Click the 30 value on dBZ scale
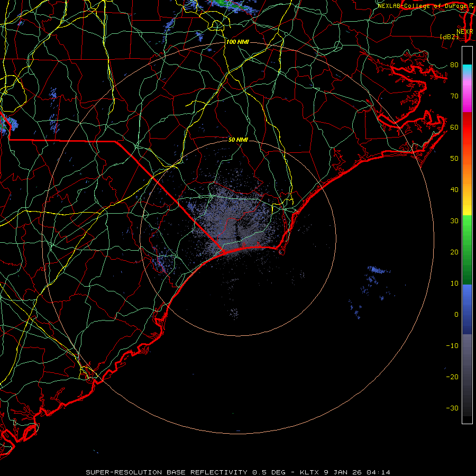Image resolution: width=476 pixels, height=476 pixels. click(454, 221)
